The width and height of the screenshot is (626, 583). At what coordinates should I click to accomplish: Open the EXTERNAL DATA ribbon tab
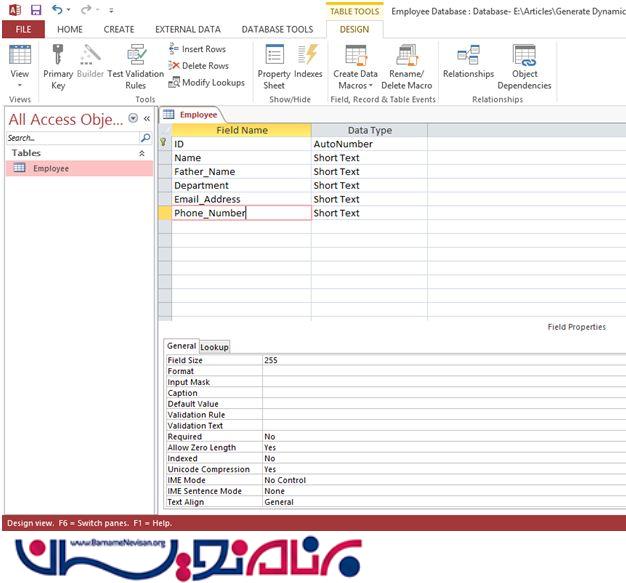pos(188,30)
